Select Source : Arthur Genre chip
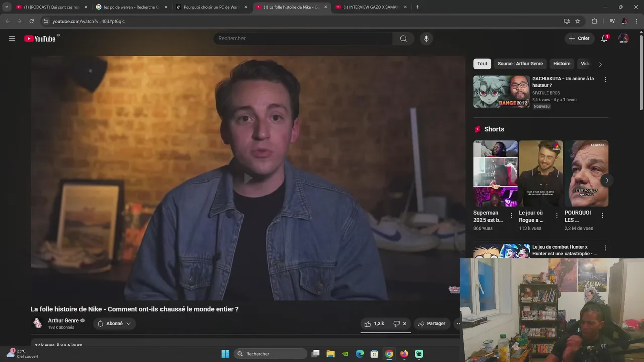644x362 pixels. pos(520,64)
